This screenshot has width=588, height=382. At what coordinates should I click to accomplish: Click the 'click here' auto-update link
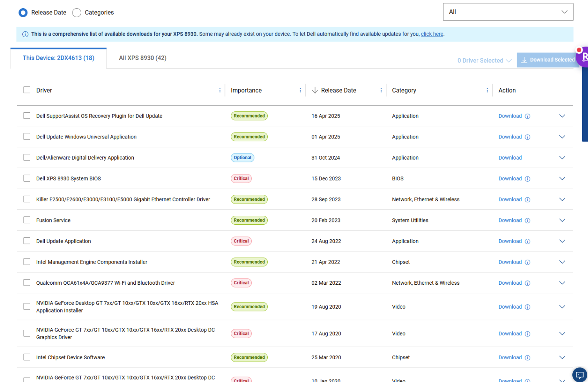pos(432,34)
